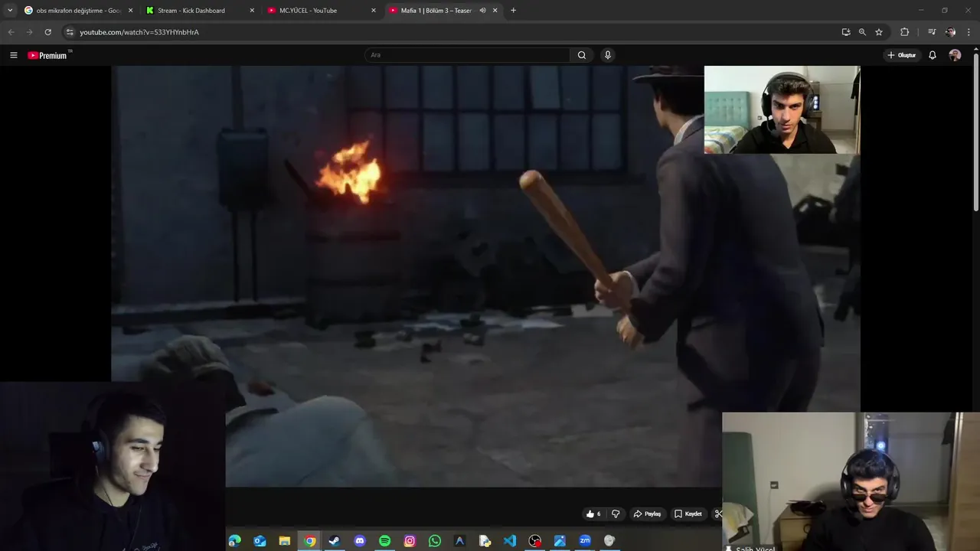The height and width of the screenshot is (551, 980).
Task: Like the video with thumbs up
Action: coord(593,514)
